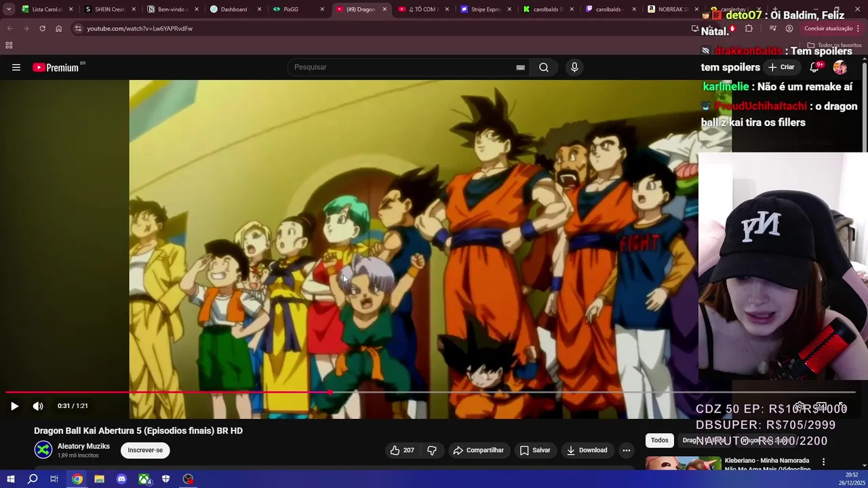
Task: Seek on the video progress bar
Action: pyautogui.click(x=431, y=392)
